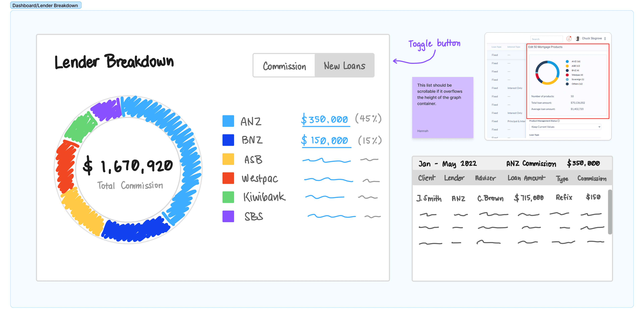Switch the toggle to Commission
Image resolution: width=644 pixels, height=318 pixels.
284,66
